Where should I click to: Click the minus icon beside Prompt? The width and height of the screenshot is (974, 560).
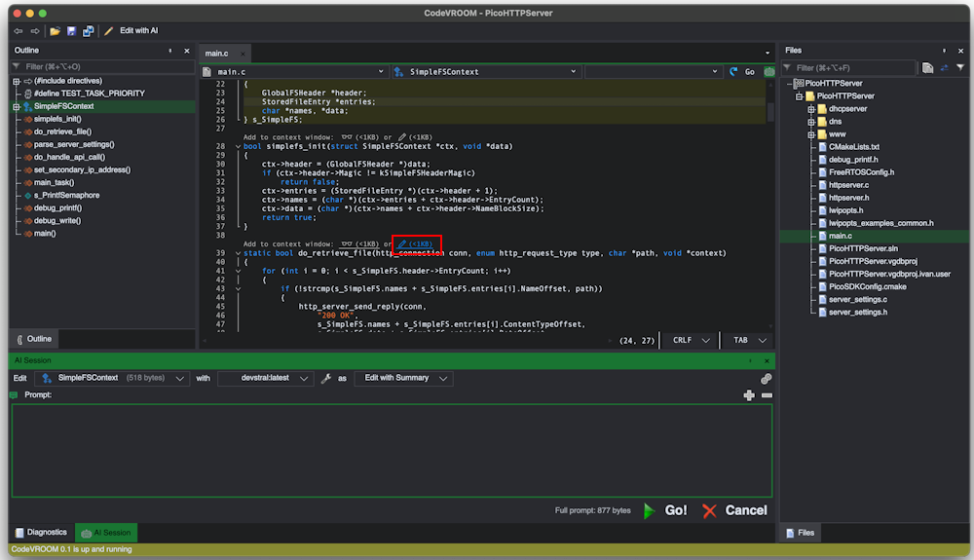[768, 395]
